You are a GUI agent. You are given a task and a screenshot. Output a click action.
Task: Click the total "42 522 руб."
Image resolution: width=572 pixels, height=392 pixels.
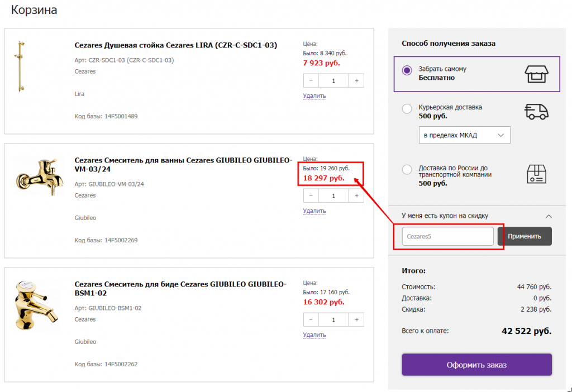click(x=526, y=331)
